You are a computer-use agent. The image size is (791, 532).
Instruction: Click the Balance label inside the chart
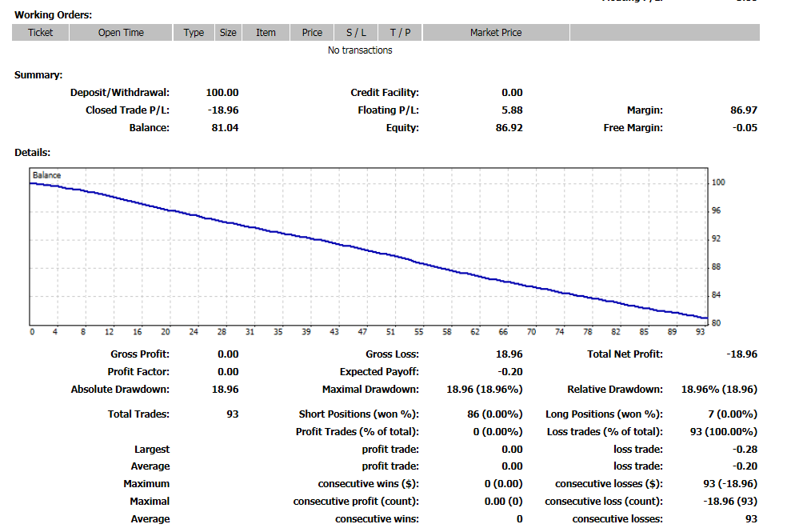pyautogui.click(x=46, y=175)
